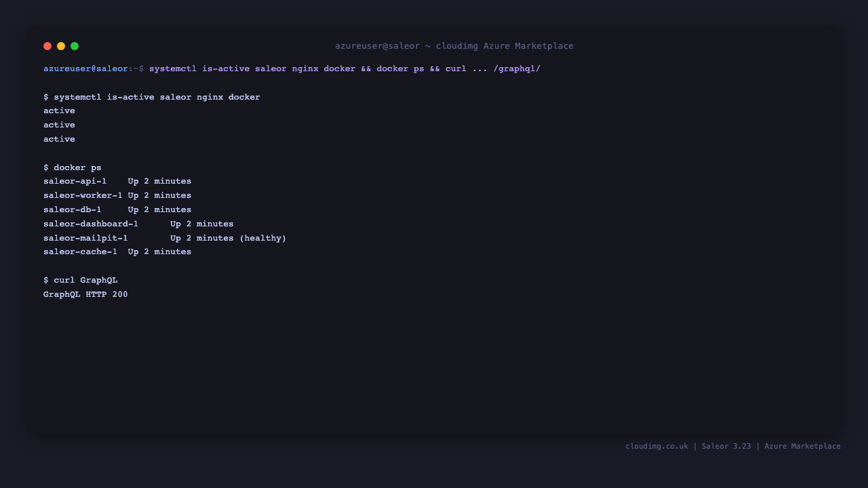Viewport: 868px width, 488px height.
Task: Click the red close window dot
Action: (47, 46)
